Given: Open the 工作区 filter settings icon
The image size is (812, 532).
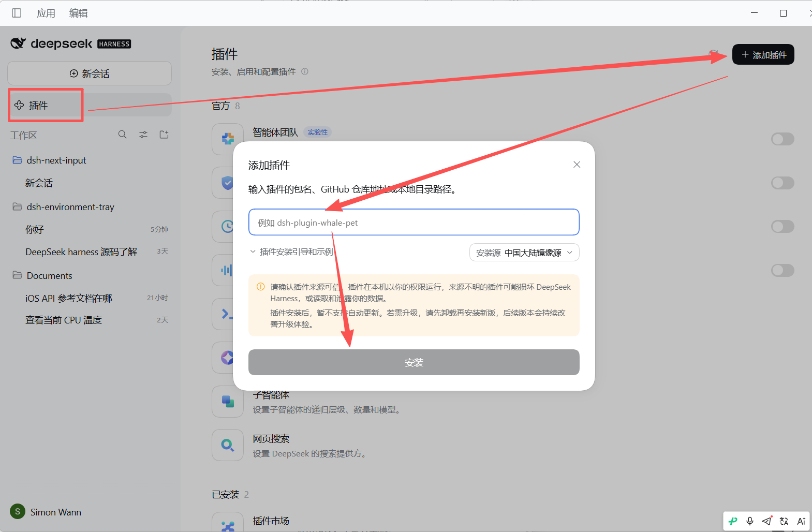Looking at the screenshot, I should [143, 135].
